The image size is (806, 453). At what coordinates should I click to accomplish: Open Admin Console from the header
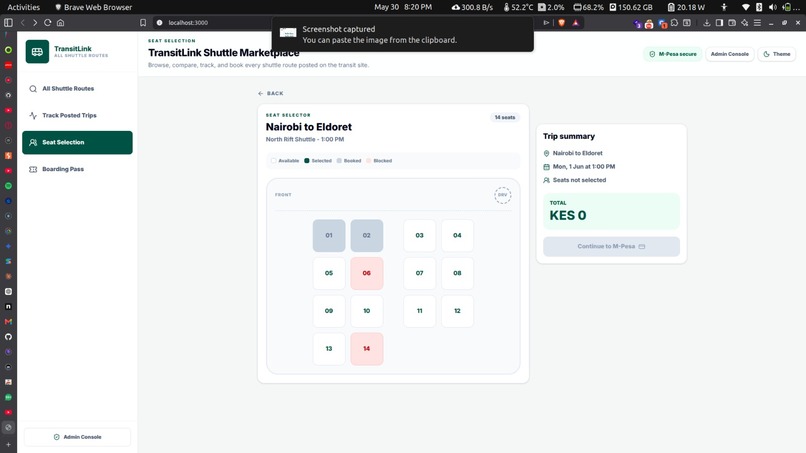729,54
